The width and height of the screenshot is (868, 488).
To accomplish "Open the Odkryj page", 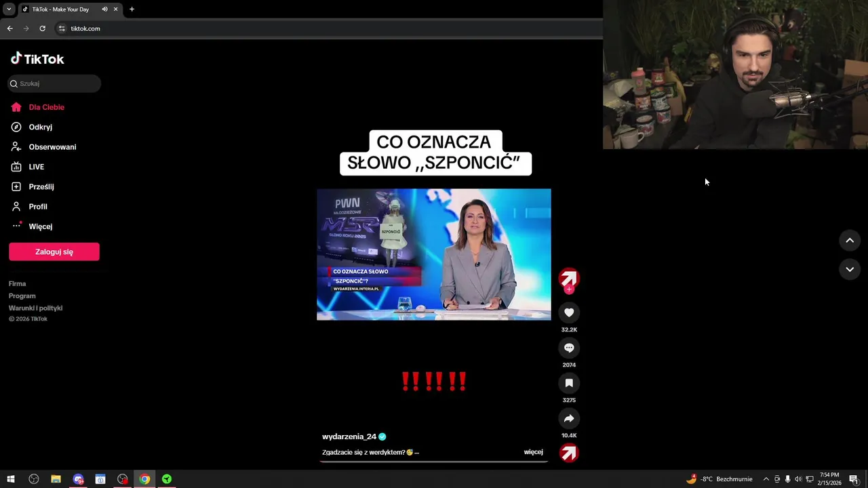I will pyautogui.click(x=40, y=127).
